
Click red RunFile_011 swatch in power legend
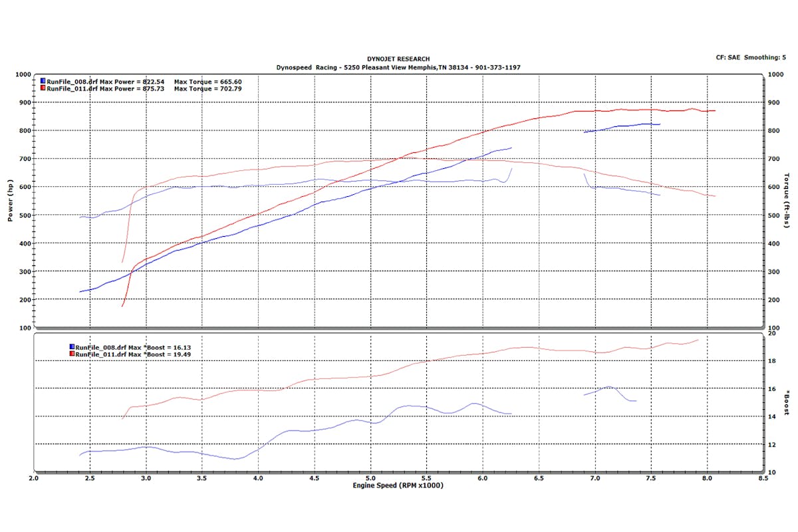click(43, 88)
